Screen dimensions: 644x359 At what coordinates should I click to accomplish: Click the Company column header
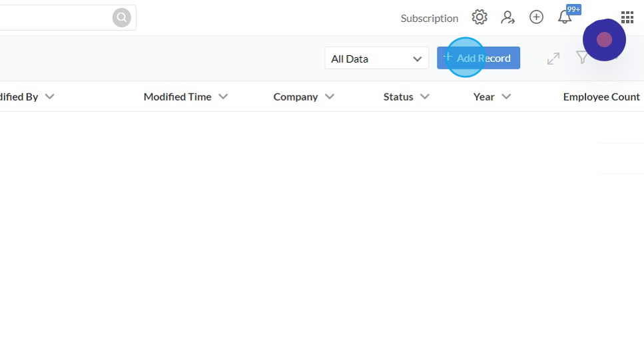[x=296, y=97]
